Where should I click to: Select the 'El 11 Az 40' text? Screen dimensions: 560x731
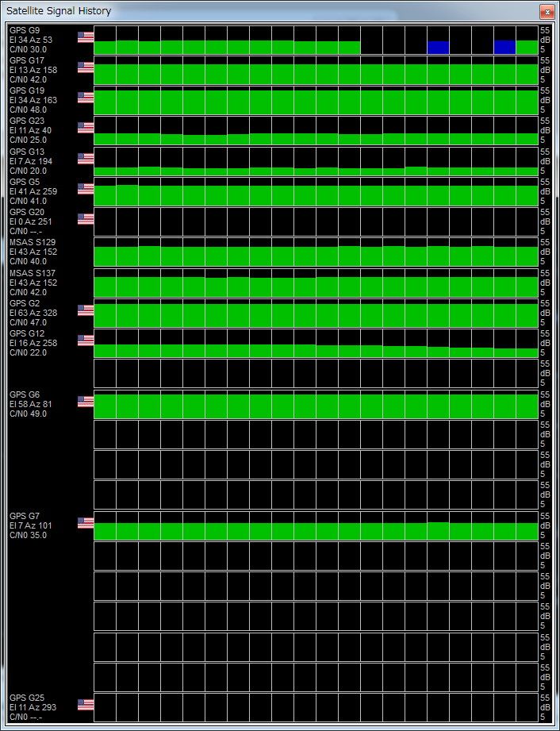pos(30,130)
